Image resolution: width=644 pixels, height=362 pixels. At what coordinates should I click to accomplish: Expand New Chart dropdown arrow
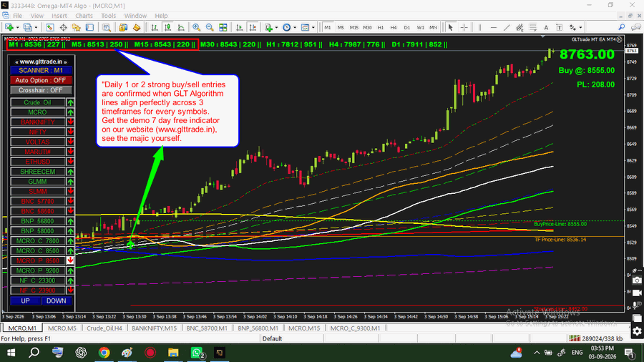coord(17,27)
